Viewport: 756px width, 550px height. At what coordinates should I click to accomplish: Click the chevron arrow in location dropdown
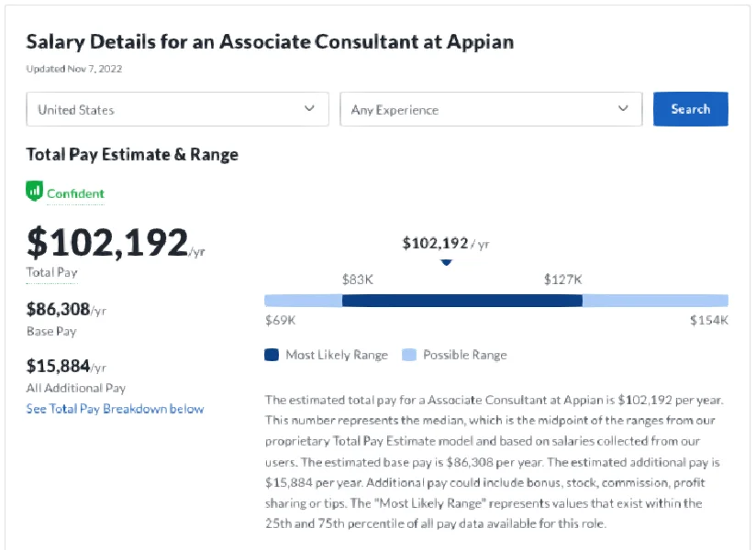pyautogui.click(x=309, y=109)
